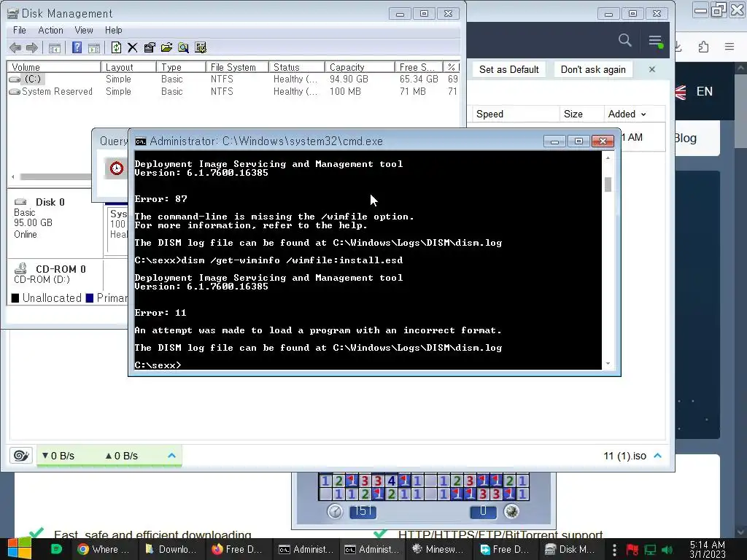Open the Action menu in Disk Management
747x560 pixels.
[x=50, y=30]
